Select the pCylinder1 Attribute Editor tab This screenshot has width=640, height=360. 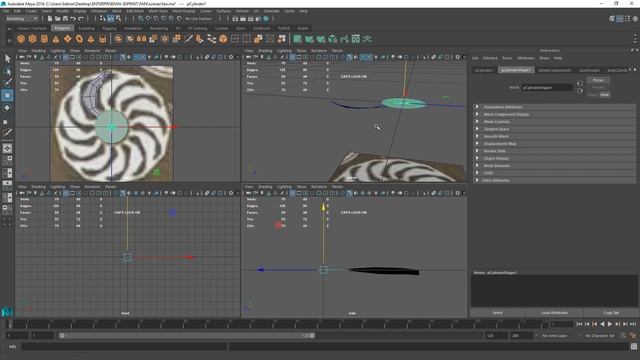coord(484,70)
